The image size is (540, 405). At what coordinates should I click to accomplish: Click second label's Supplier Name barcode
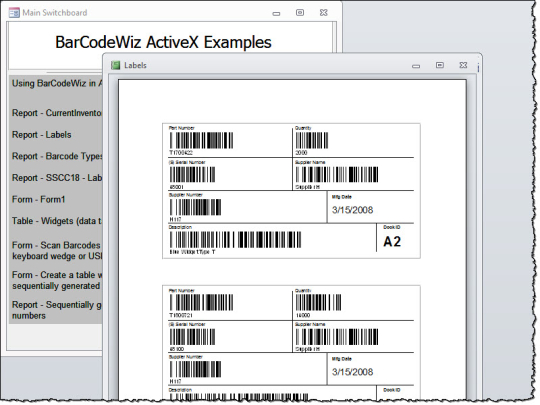click(337, 336)
